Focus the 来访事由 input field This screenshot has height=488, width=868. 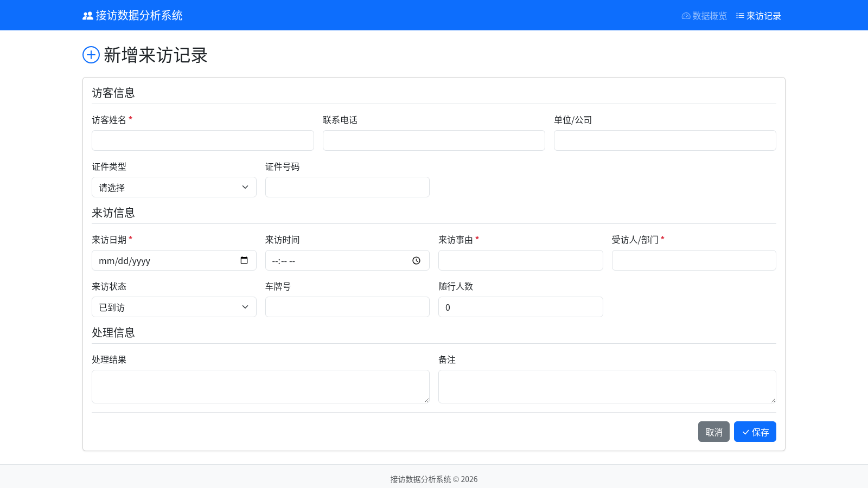click(521, 260)
